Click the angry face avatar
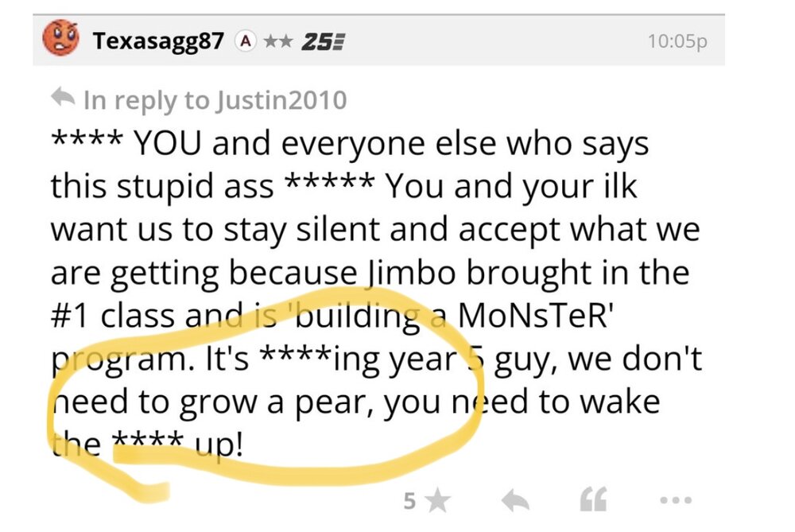 click(x=62, y=39)
